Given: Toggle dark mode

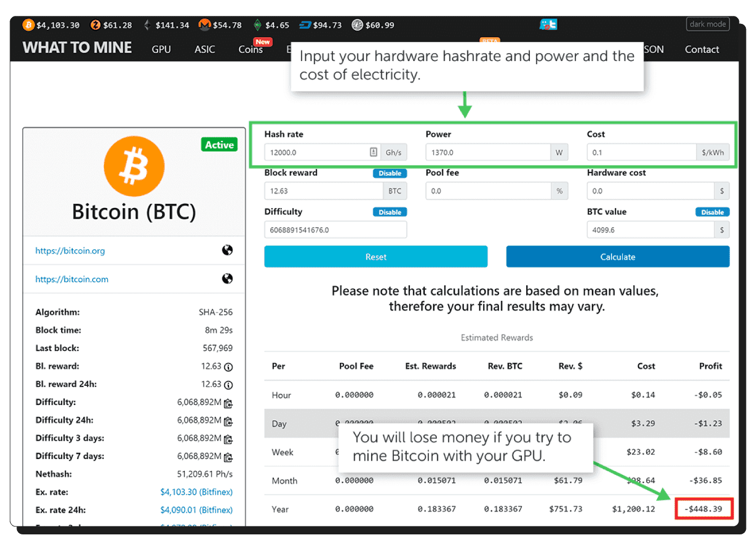Looking at the screenshot, I should click(x=708, y=24).
